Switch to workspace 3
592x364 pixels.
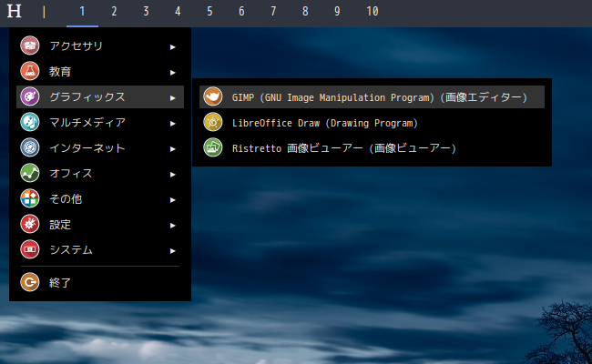click(146, 12)
